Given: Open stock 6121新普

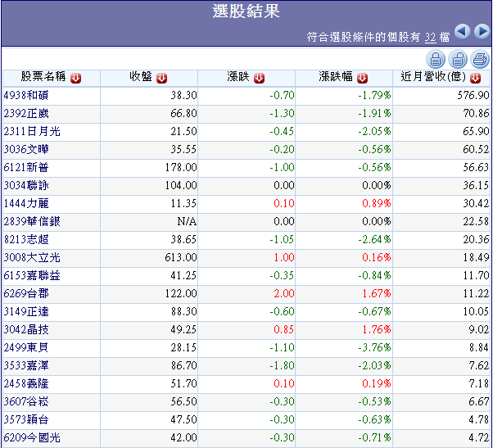Looking at the screenshot, I should point(26,167).
